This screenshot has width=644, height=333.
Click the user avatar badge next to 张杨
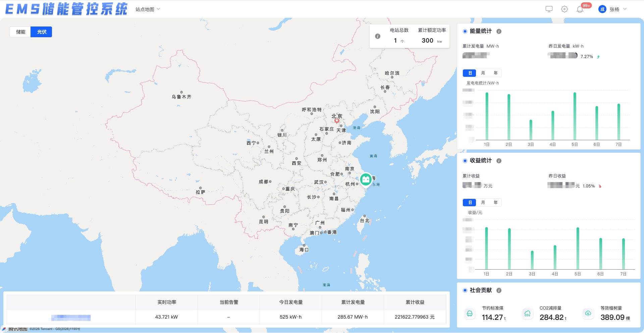click(602, 9)
